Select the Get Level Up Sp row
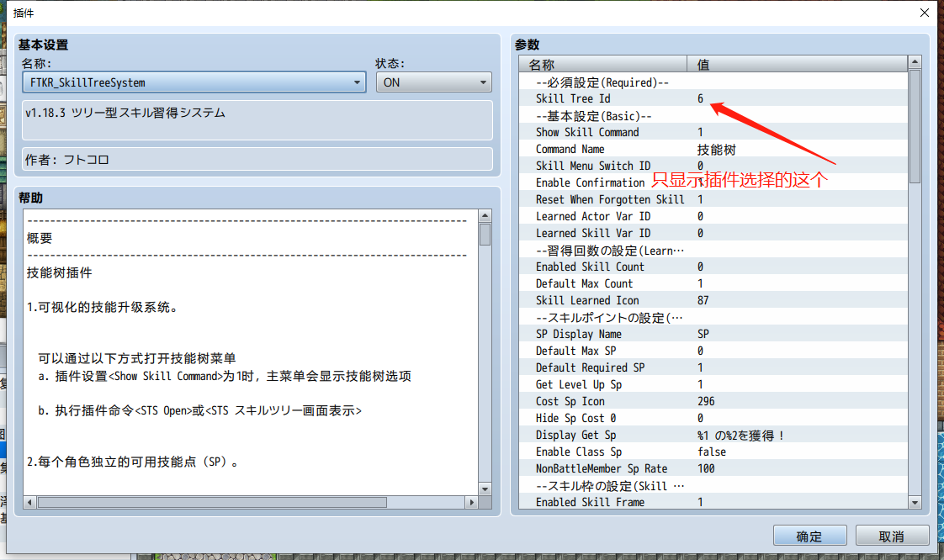 713,385
